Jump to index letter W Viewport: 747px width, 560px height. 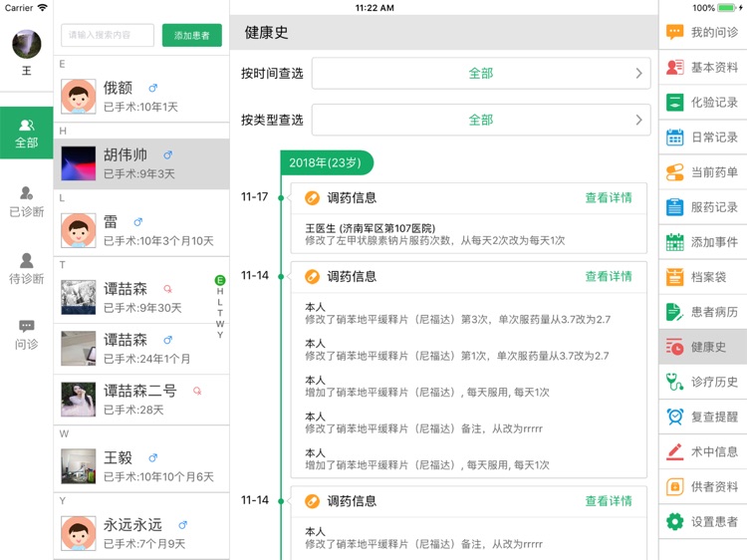(220, 324)
